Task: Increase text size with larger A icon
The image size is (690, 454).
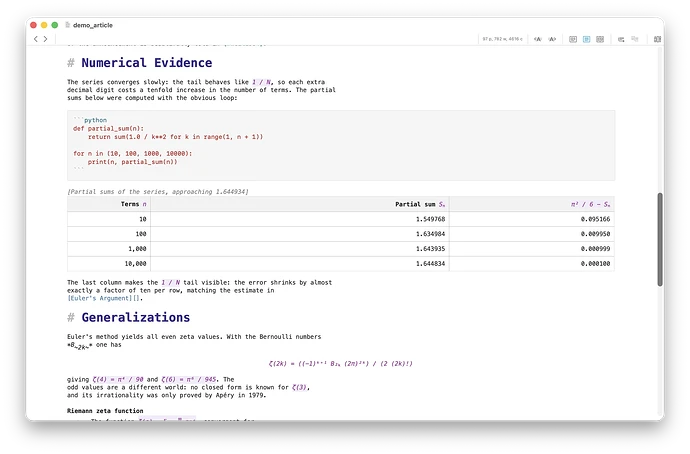Action: pos(552,39)
